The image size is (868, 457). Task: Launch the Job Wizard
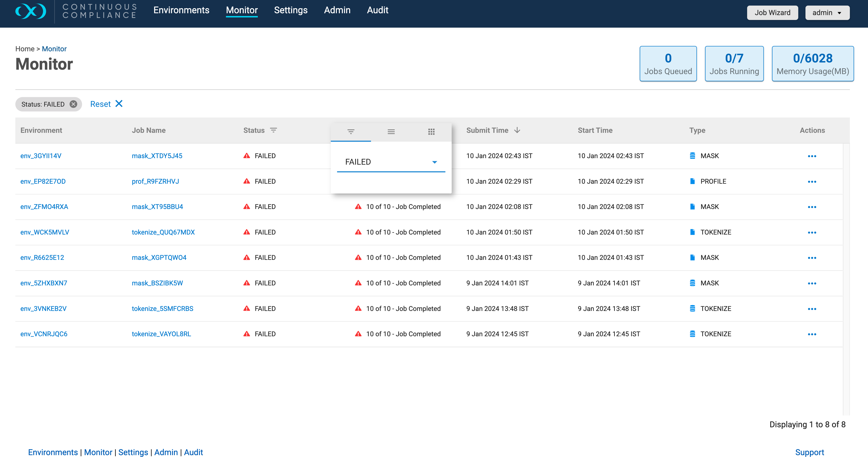[x=772, y=13]
